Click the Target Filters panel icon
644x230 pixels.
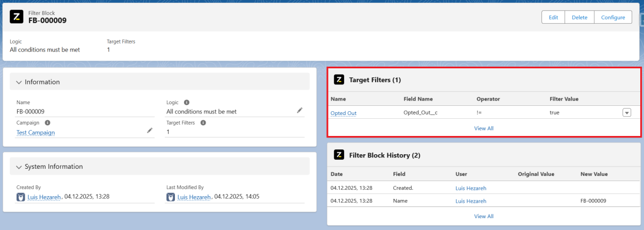point(339,80)
